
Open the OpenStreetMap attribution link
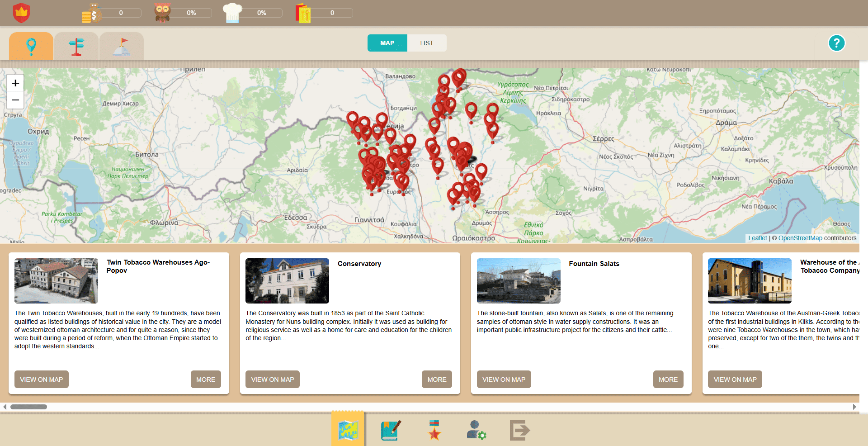tap(800, 238)
